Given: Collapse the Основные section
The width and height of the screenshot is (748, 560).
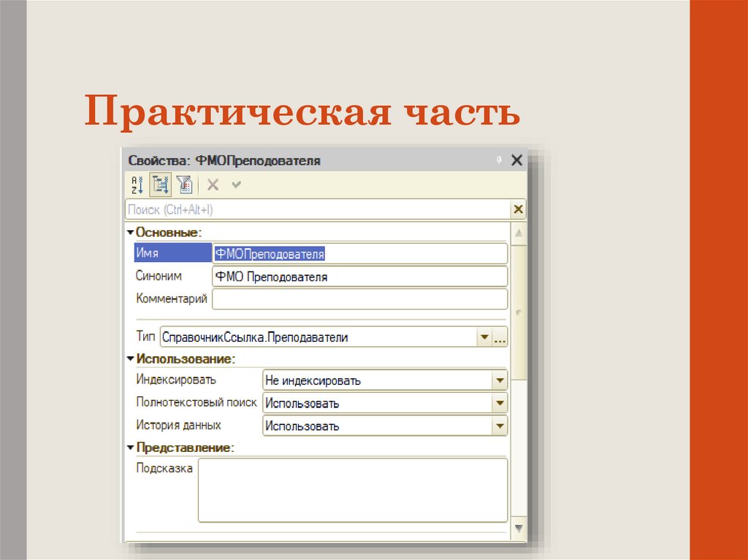Looking at the screenshot, I should 129,231.
